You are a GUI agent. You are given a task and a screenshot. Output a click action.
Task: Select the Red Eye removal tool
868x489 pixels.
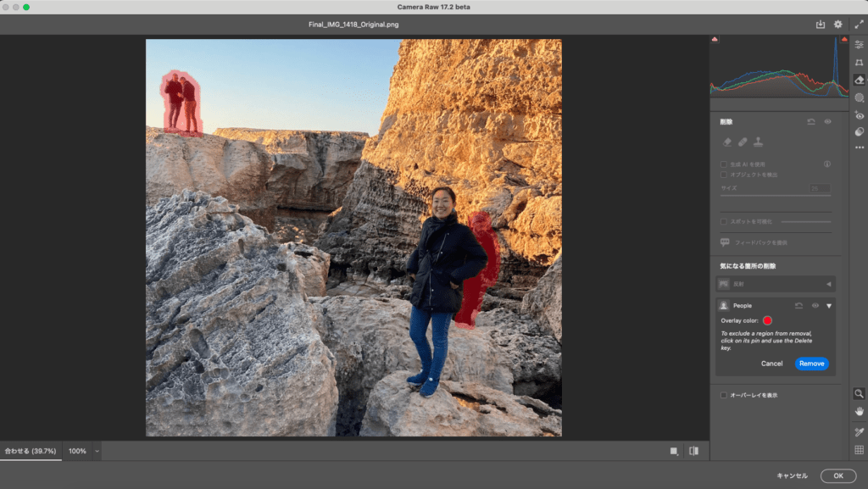(860, 115)
